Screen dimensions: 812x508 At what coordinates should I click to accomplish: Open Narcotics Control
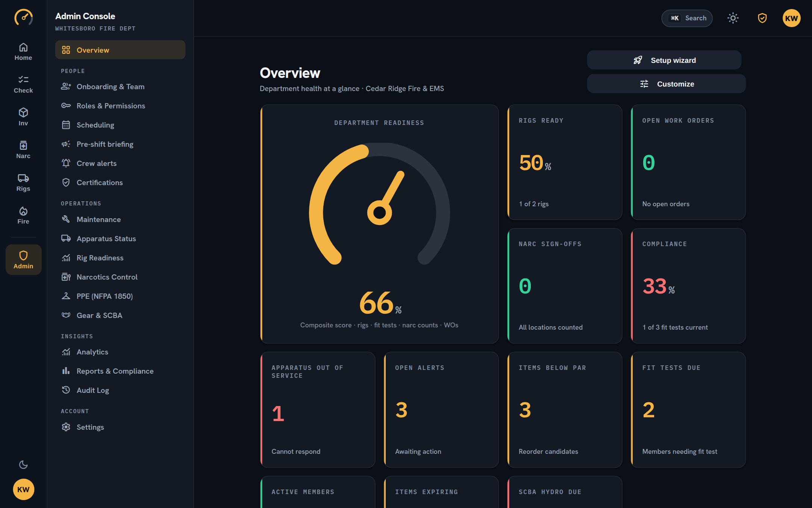(120, 277)
